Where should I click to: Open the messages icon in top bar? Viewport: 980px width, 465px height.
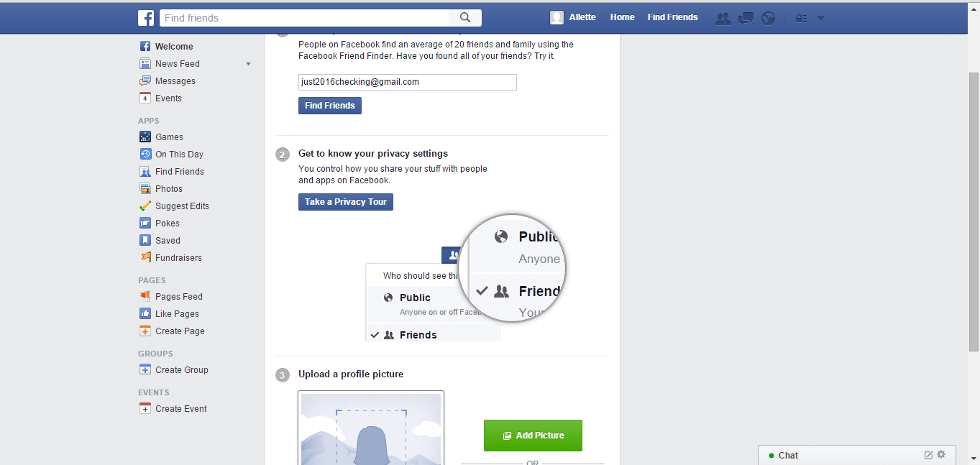tap(746, 18)
